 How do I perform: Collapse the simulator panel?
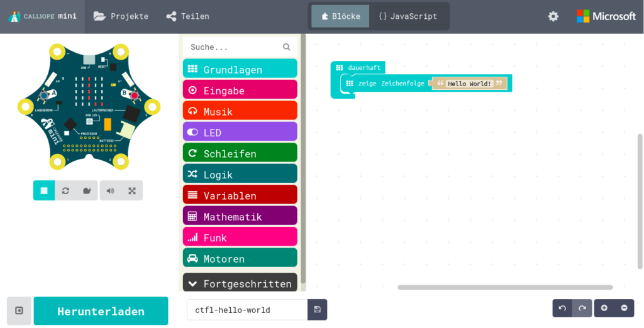[19, 310]
